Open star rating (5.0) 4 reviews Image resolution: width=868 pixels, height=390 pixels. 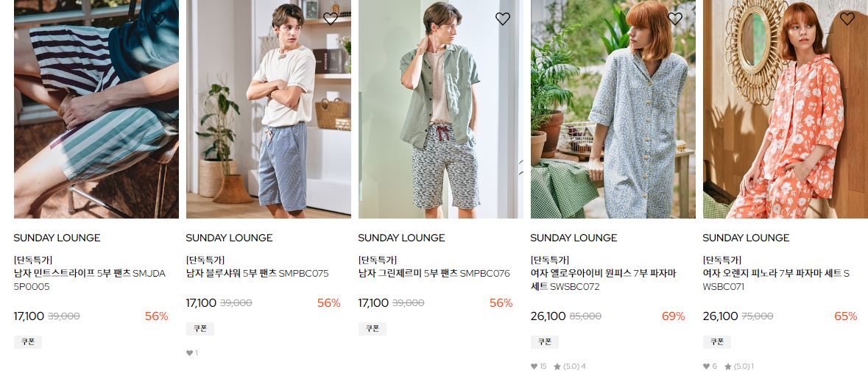(x=570, y=366)
